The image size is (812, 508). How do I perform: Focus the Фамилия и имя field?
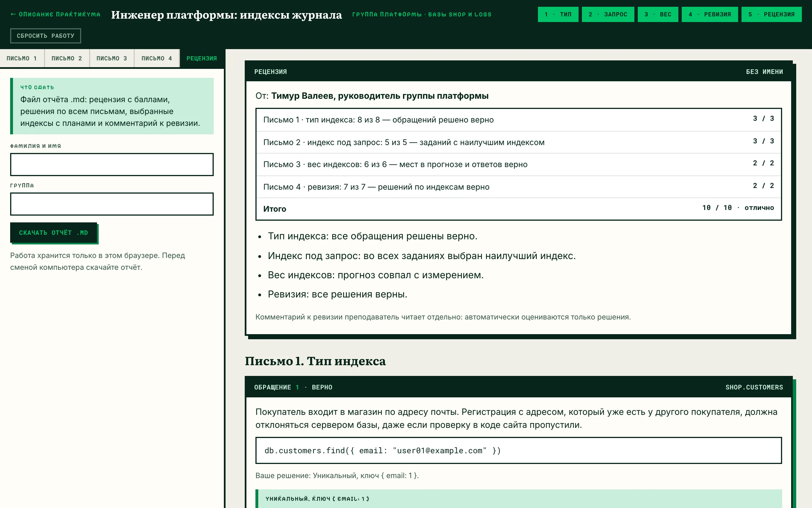click(x=112, y=165)
